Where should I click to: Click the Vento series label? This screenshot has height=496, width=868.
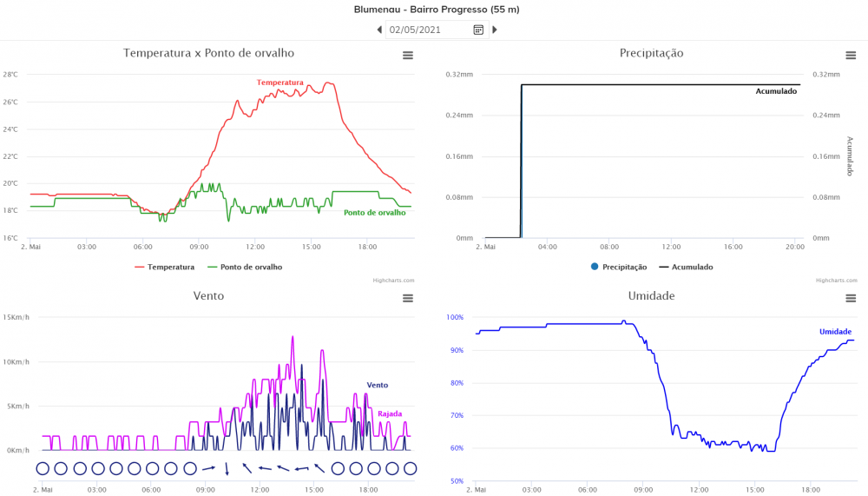pos(378,385)
